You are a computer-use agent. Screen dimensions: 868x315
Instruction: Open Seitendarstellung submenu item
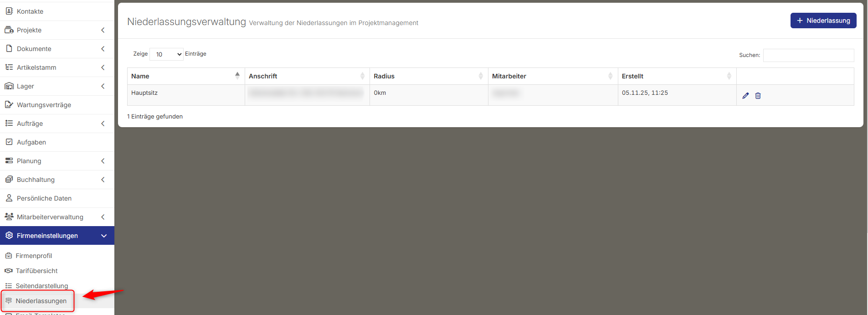pyautogui.click(x=57, y=286)
